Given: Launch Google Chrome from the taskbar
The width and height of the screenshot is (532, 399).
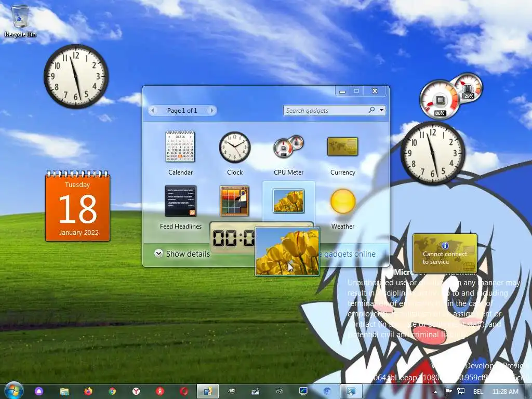Looking at the screenshot, I should click(112, 391).
